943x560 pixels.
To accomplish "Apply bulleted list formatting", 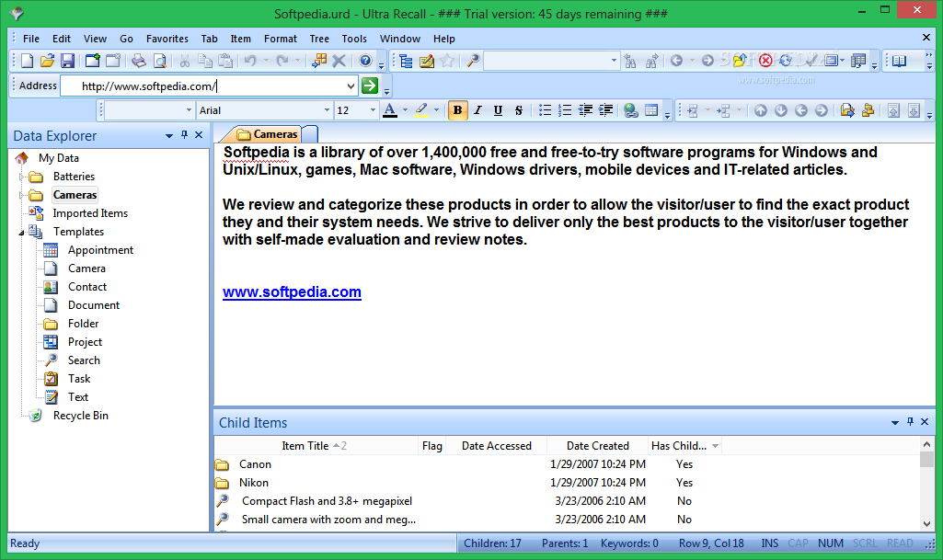I will (545, 110).
